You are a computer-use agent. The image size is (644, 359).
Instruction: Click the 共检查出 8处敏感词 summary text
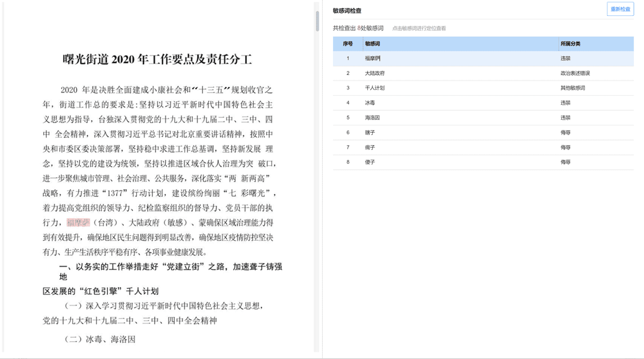click(358, 28)
